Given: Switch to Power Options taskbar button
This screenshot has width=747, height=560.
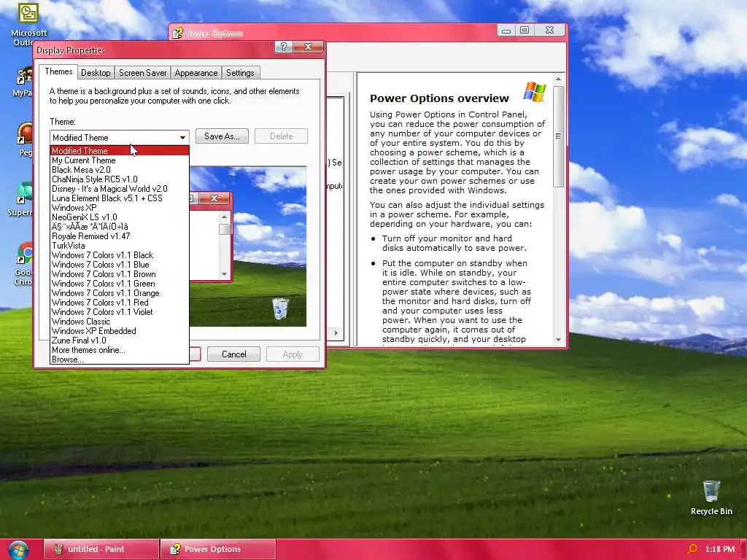Looking at the screenshot, I should (x=217, y=549).
